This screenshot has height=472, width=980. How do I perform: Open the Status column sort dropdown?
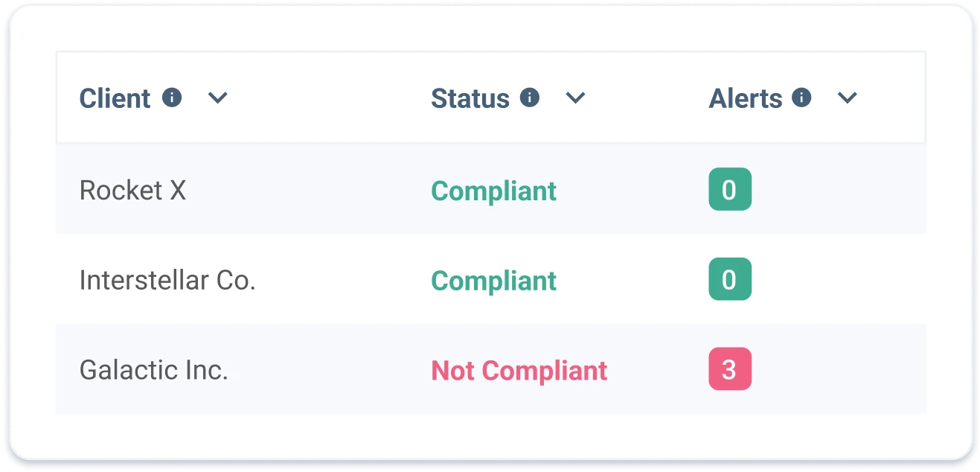coord(576,98)
